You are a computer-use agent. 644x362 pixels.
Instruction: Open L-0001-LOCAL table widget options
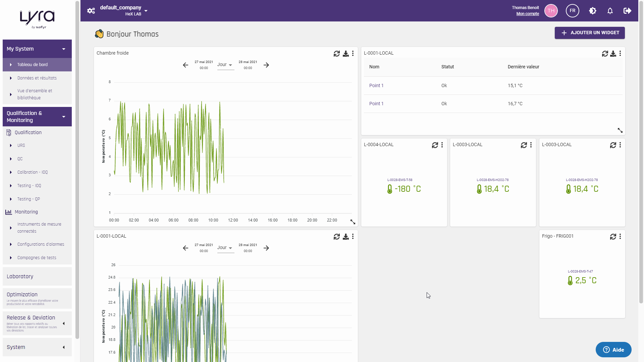tap(620, 54)
